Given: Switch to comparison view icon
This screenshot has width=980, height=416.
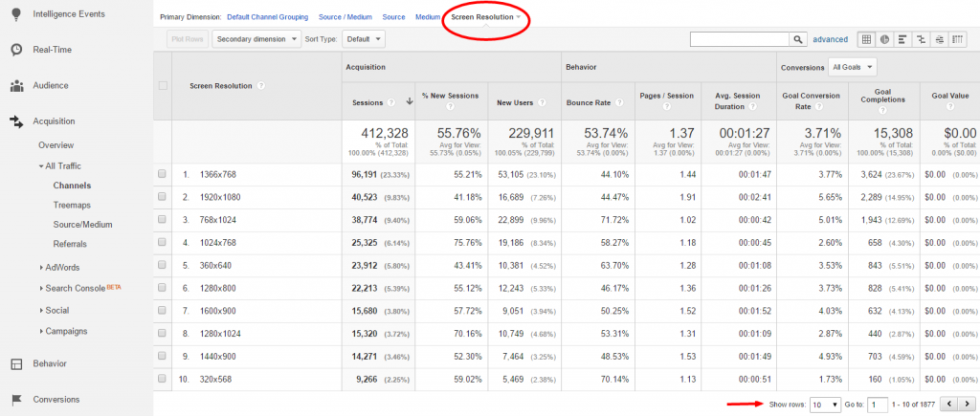Looking at the screenshot, I should 921,39.
